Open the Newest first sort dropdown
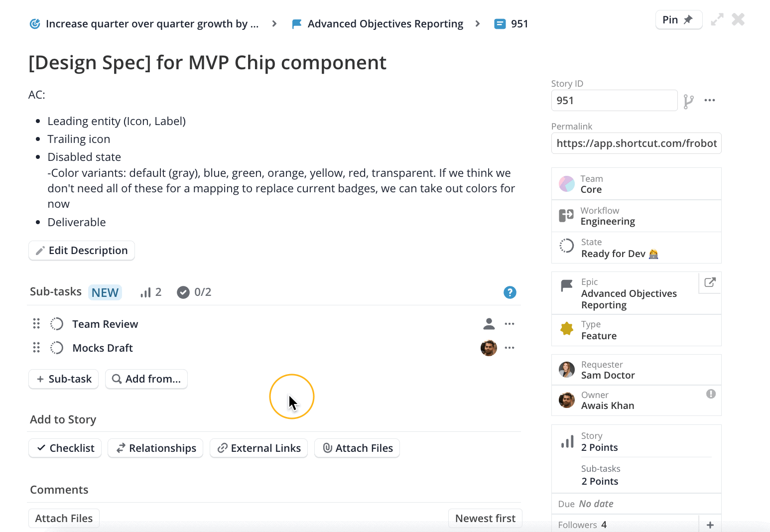 coord(485,518)
